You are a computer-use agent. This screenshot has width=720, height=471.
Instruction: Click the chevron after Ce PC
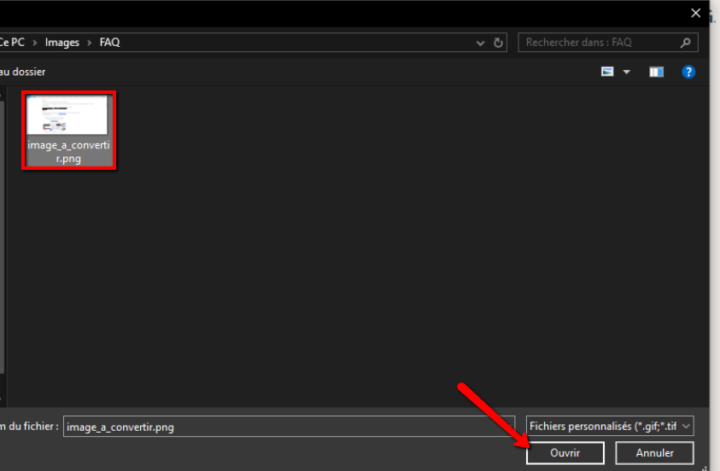(x=35, y=43)
